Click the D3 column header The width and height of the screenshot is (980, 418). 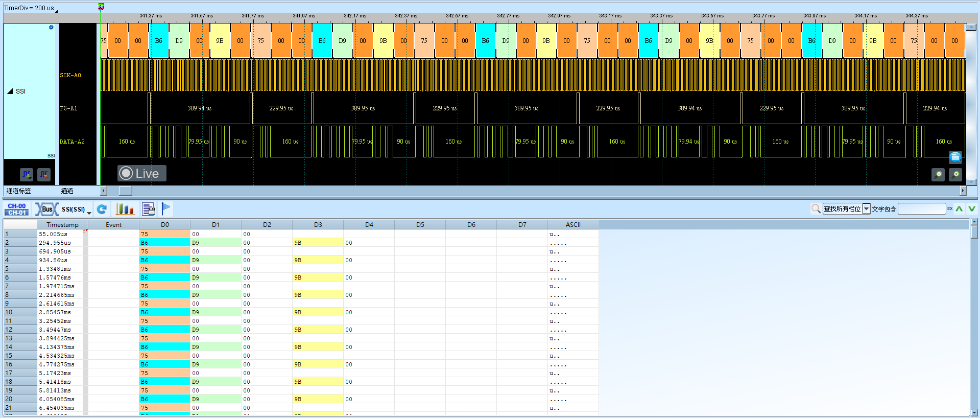[x=318, y=225]
